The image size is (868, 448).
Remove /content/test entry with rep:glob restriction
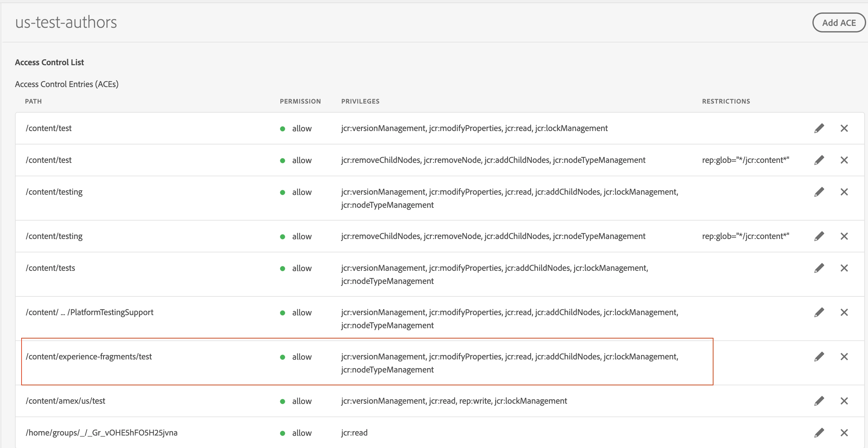pos(844,160)
